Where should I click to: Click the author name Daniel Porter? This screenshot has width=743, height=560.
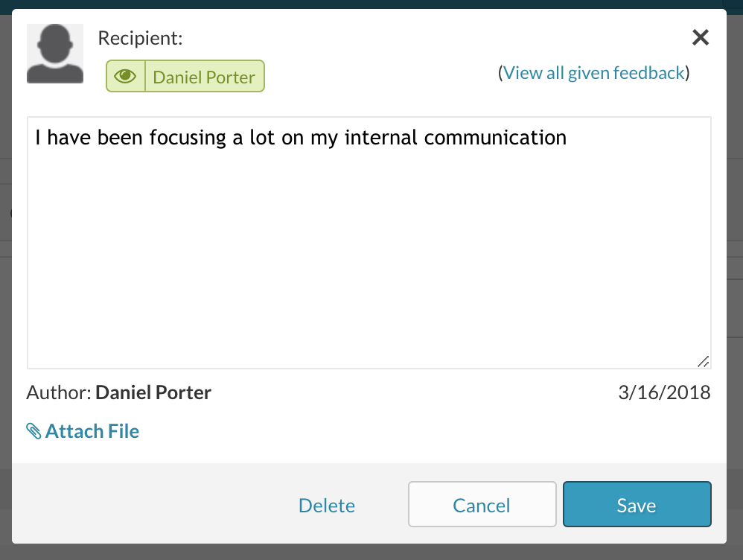tap(153, 392)
